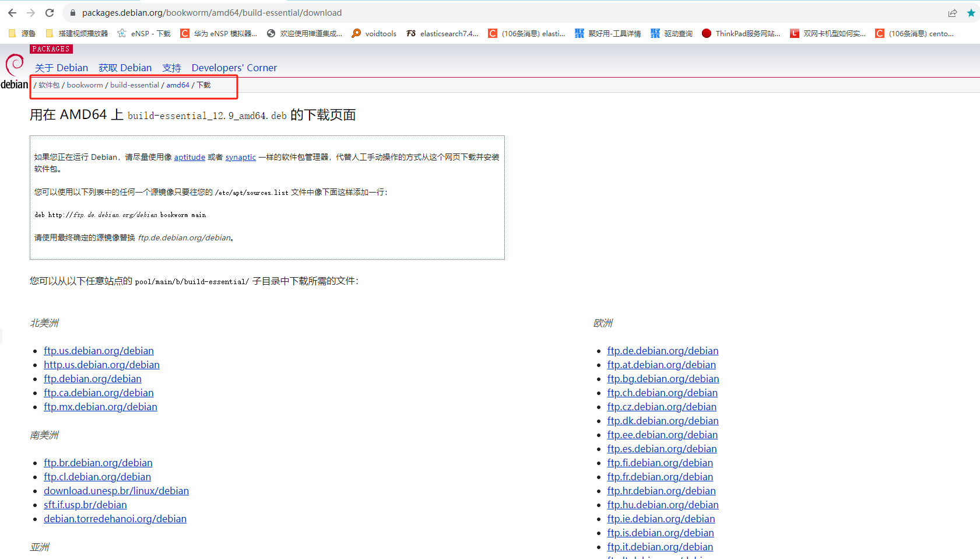Click the browser Back arrow
Screen dimensions: 980x559
tap(12, 13)
